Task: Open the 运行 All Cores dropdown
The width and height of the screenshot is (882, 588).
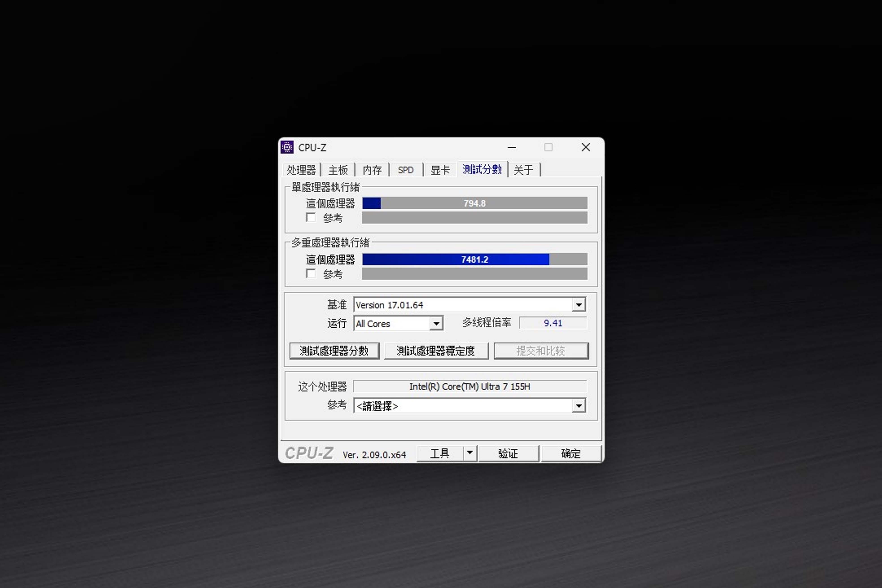Action: [x=398, y=323]
